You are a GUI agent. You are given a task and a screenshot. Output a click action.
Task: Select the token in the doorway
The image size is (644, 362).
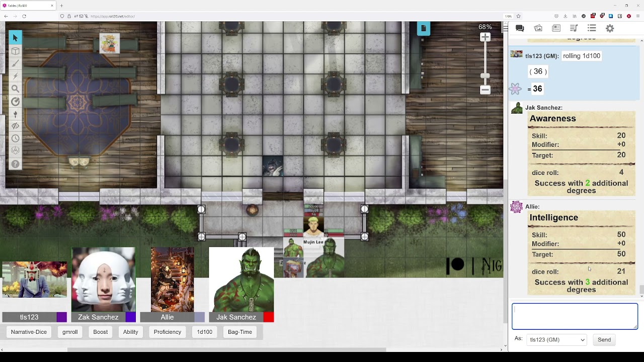point(273,166)
